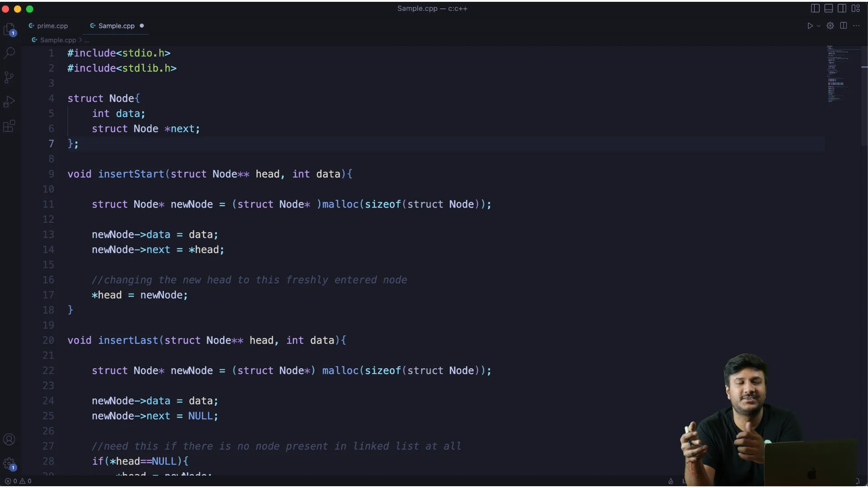Open the run button dropdown arrow
Viewport: 868px width, 488px height.
(819, 26)
